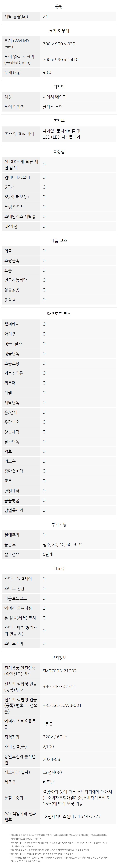Click the 다운로드 코스 section header
Viewport: 118px width, 868px height.
59,314
